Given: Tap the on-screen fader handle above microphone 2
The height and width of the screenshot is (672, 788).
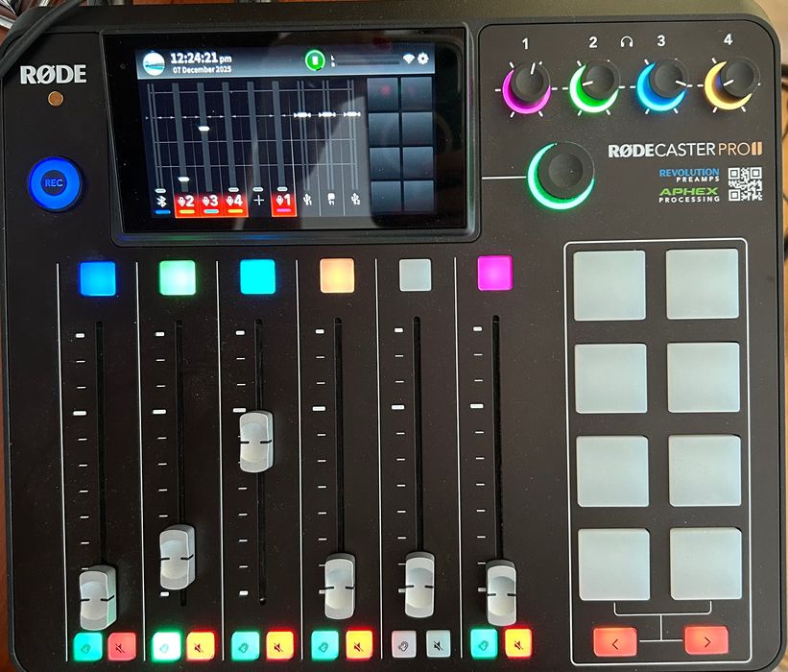Looking at the screenshot, I should pyautogui.click(x=183, y=179).
